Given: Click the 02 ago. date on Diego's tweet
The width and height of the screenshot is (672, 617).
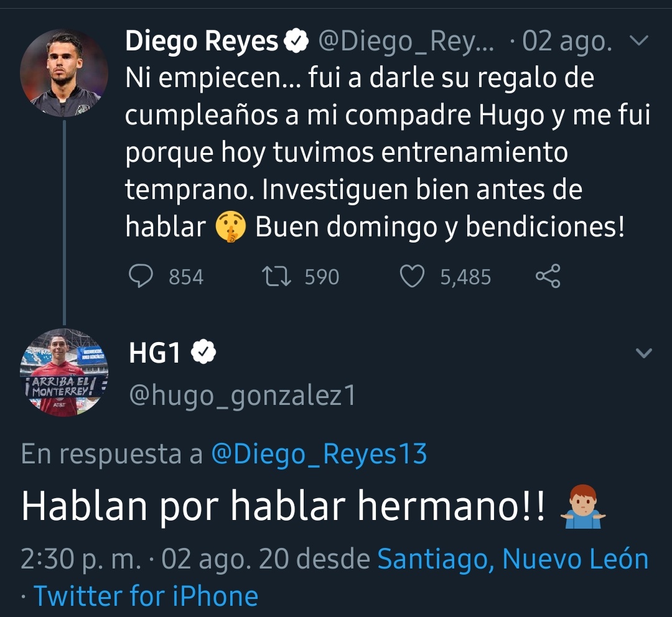Looking at the screenshot, I should pos(567,42).
